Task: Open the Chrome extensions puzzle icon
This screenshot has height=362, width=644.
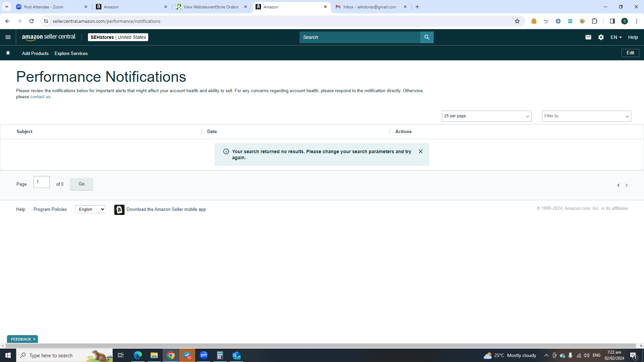Action: (595, 21)
